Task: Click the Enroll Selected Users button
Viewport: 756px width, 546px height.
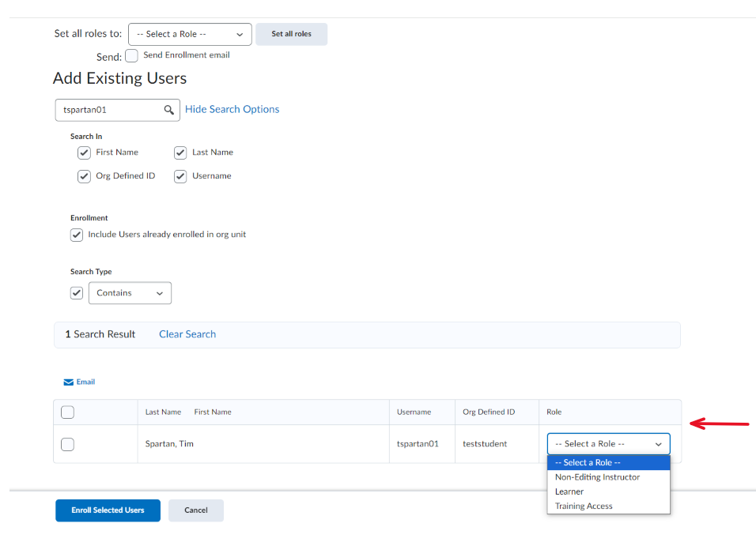Action: (x=108, y=510)
